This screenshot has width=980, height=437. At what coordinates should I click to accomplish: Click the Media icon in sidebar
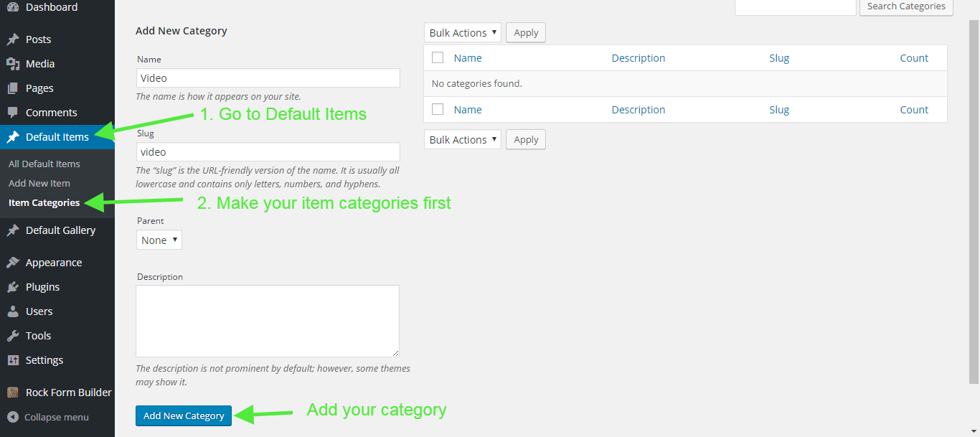pos(13,64)
